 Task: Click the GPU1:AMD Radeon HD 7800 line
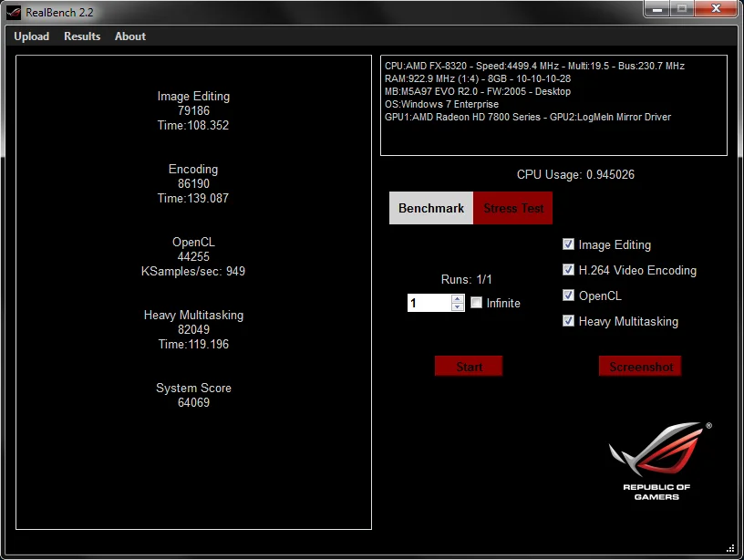528,118
